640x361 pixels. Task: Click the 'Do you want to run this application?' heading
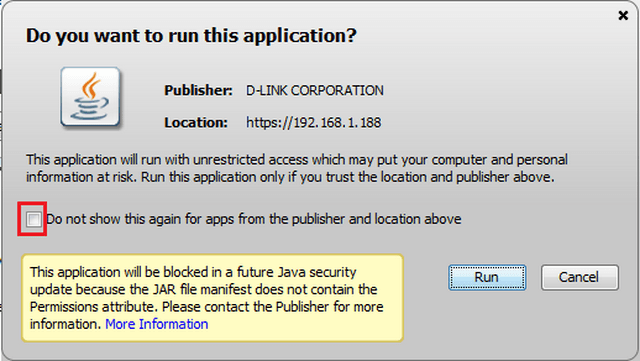[191, 36]
